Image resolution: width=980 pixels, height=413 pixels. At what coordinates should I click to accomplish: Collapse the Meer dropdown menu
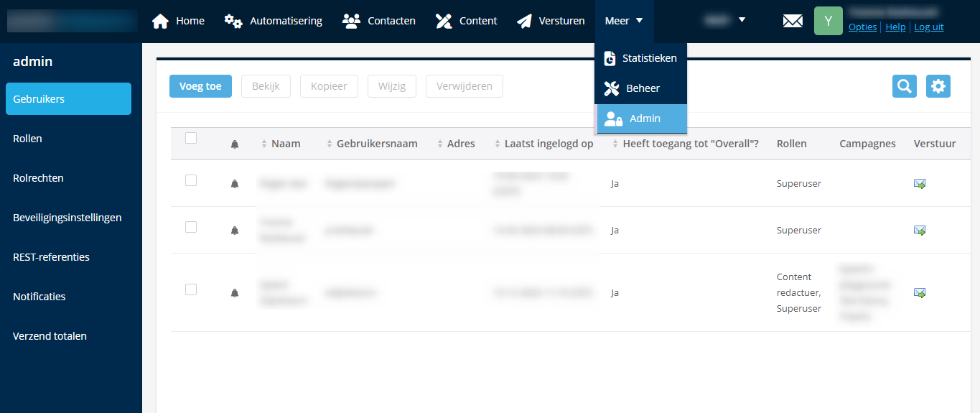coord(623,21)
